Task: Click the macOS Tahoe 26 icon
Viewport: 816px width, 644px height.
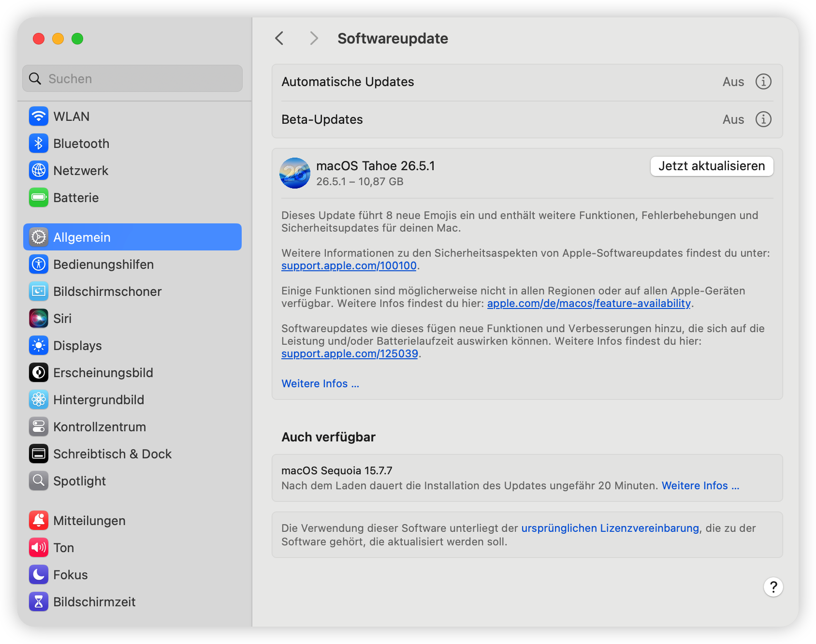Action: [295, 173]
